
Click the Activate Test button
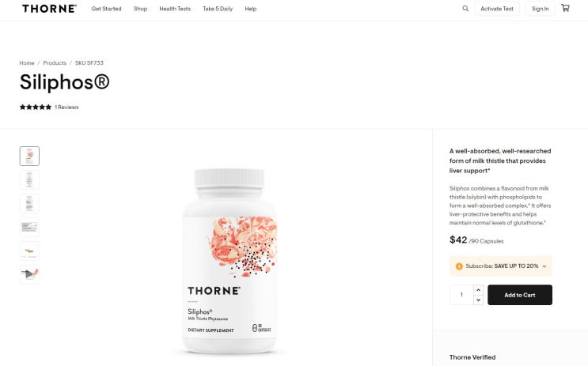[x=497, y=9]
